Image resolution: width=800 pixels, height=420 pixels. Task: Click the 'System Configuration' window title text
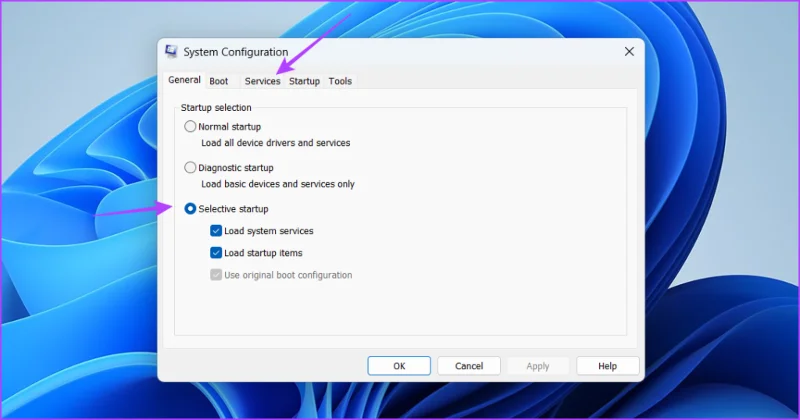[236, 52]
